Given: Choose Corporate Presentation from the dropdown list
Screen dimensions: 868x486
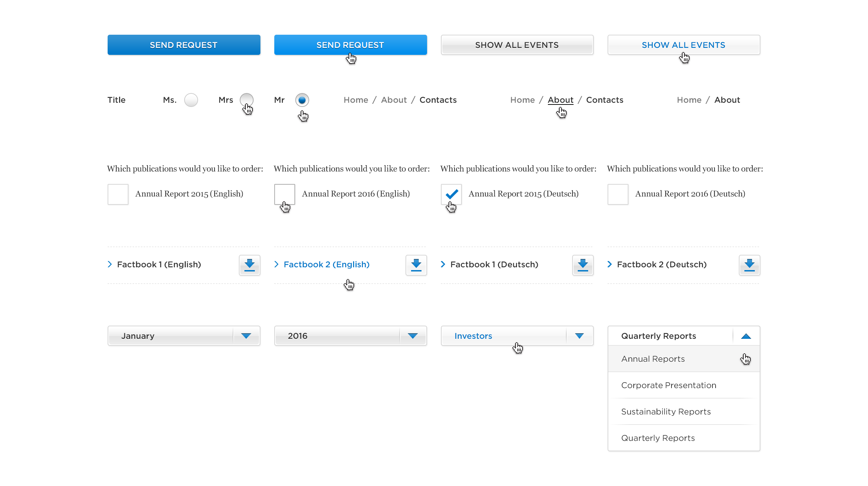Looking at the screenshot, I should click(x=684, y=385).
